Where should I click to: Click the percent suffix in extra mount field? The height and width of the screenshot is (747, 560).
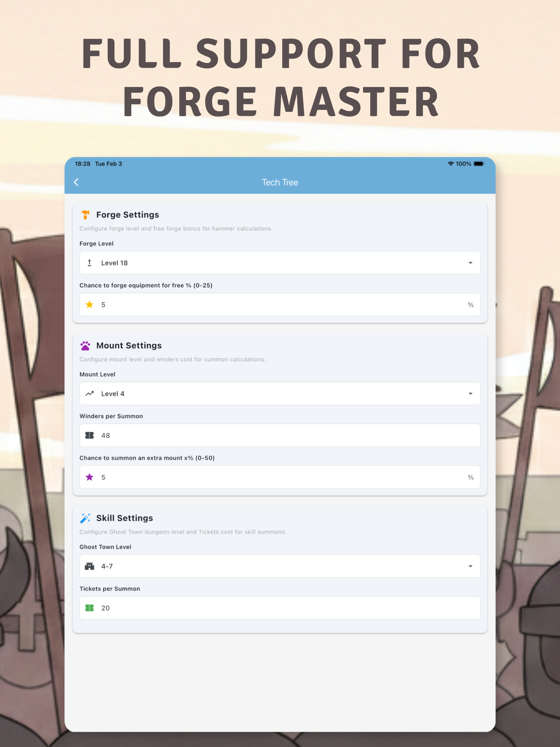coord(471,477)
